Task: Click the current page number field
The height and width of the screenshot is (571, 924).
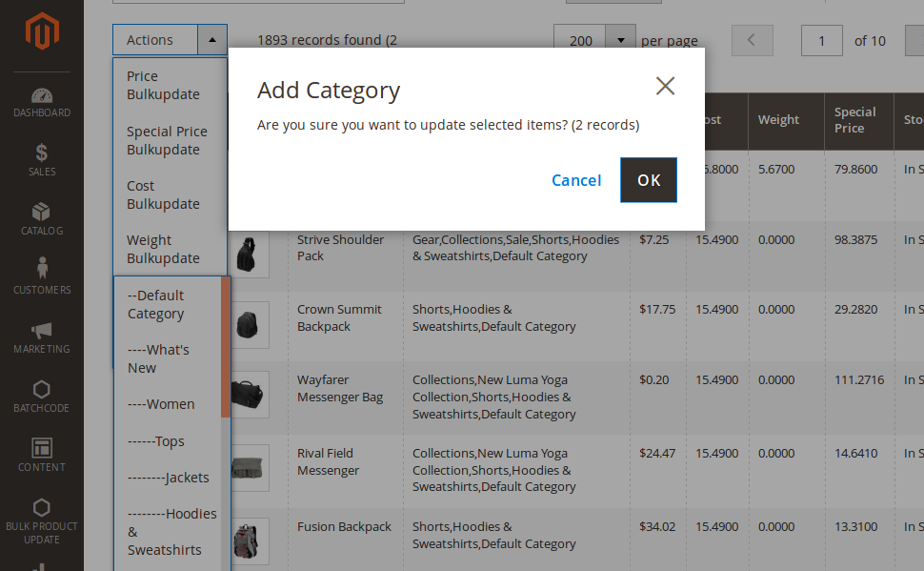Action: point(822,40)
